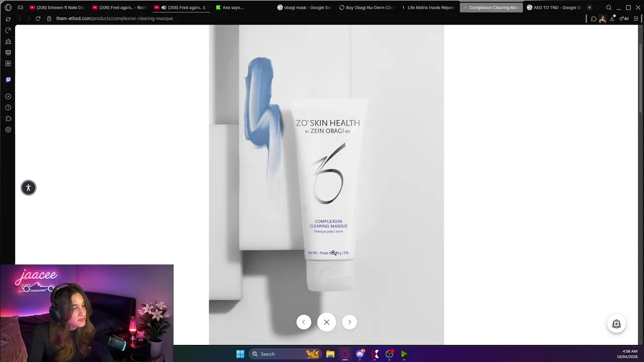Click the enlarged ZO Skin Health image
Image resolution: width=644 pixels, height=362 pixels.
point(327,185)
